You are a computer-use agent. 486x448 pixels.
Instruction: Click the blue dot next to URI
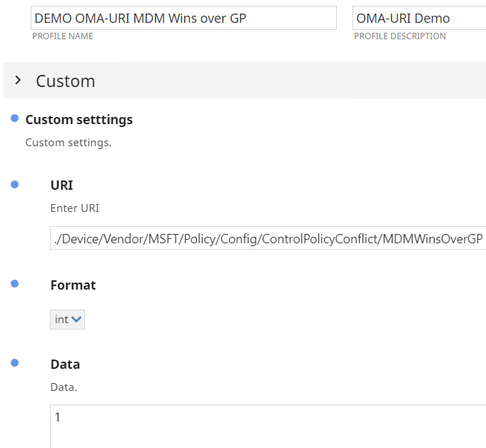tap(14, 184)
